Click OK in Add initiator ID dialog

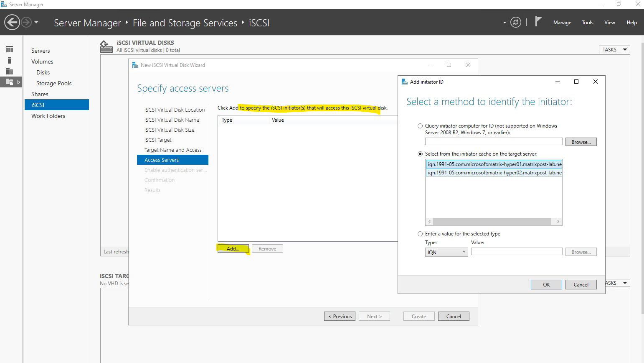pos(546,284)
